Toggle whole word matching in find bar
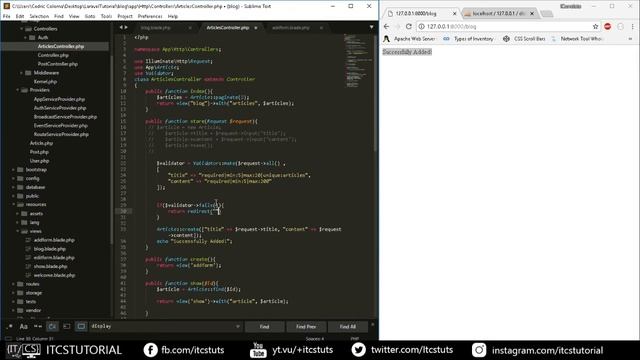The image size is (640, 360). 38,327
